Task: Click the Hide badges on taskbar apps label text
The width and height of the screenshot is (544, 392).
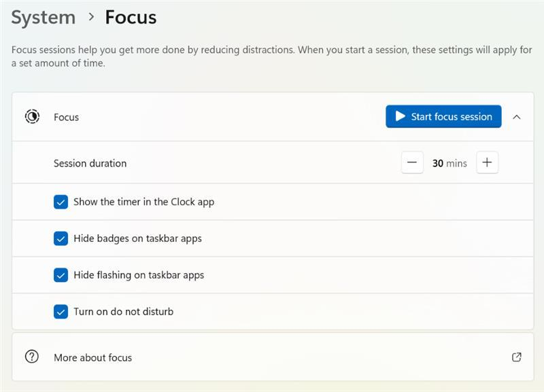Action: (137, 238)
